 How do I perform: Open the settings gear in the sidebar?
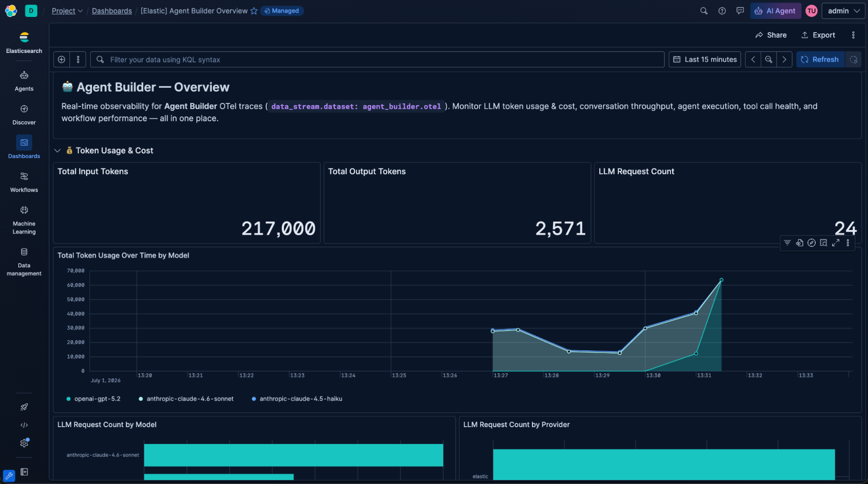pyautogui.click(x=24, y=443)
